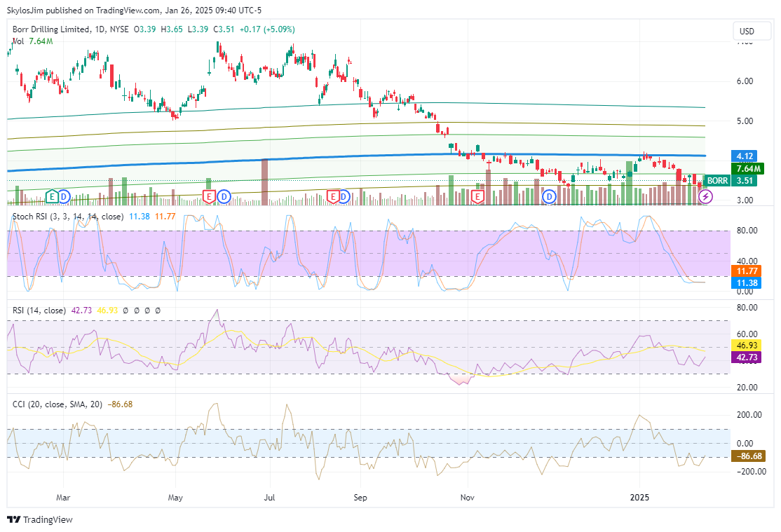Click the red E earnings marker dated August
This screenshot has height=532, width=781.
pos(333,197)
